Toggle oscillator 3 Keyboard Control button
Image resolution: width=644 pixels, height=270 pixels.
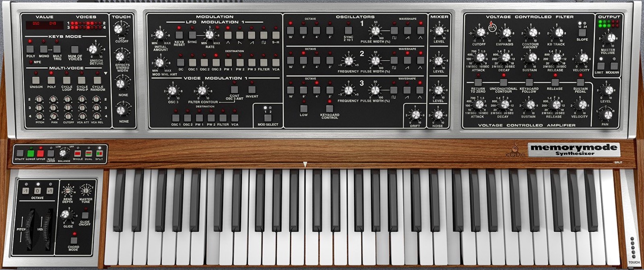(330, 108)
